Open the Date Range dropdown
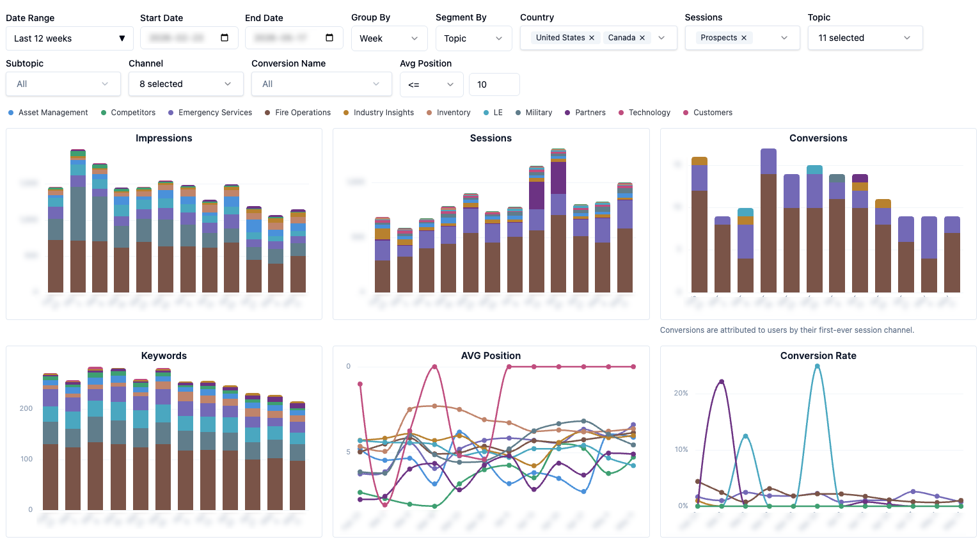 70,38
